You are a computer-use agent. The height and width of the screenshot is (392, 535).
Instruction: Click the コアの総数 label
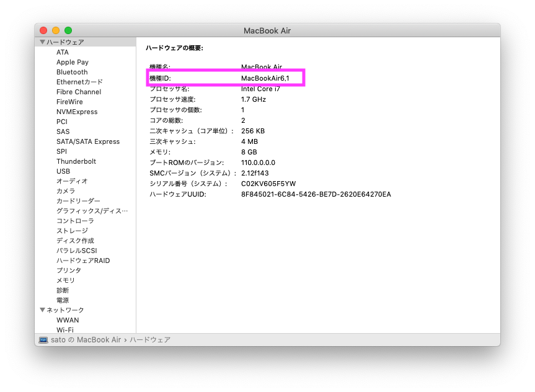pyautogui.click(x=166, y=120)
